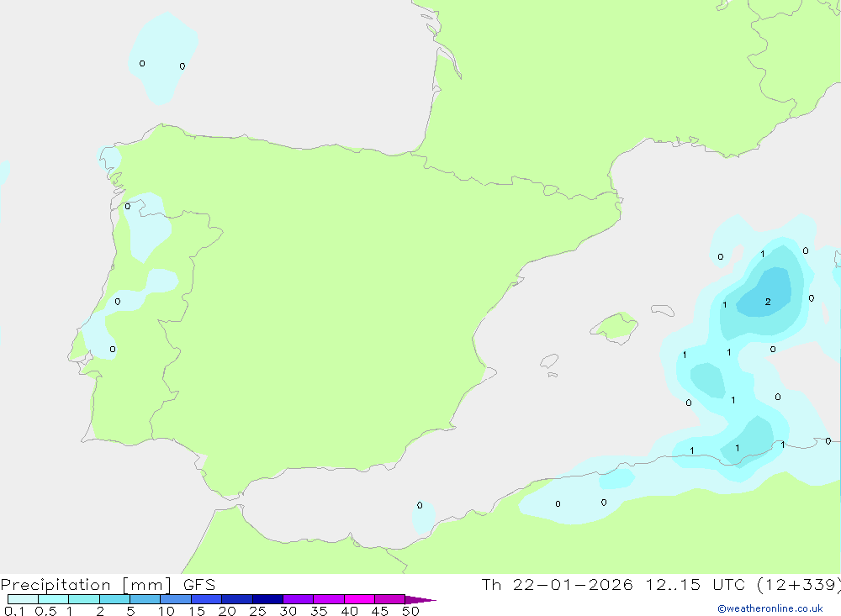
Task: Click the '10' legend scale label
Action: tap(167, 611)
